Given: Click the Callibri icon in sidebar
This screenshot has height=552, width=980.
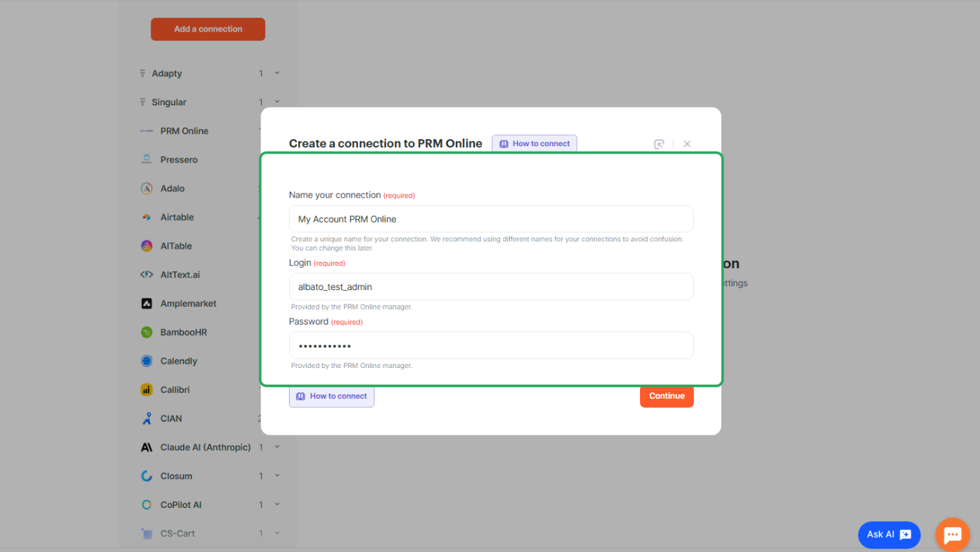Looking at the screenshot, I should [x=146, y=390].
